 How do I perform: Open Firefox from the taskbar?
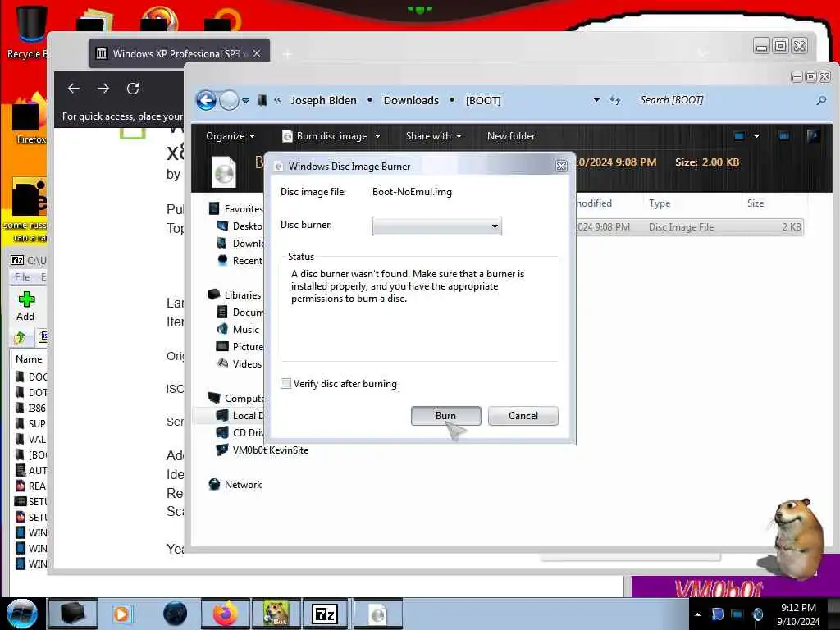click(226, 614)
